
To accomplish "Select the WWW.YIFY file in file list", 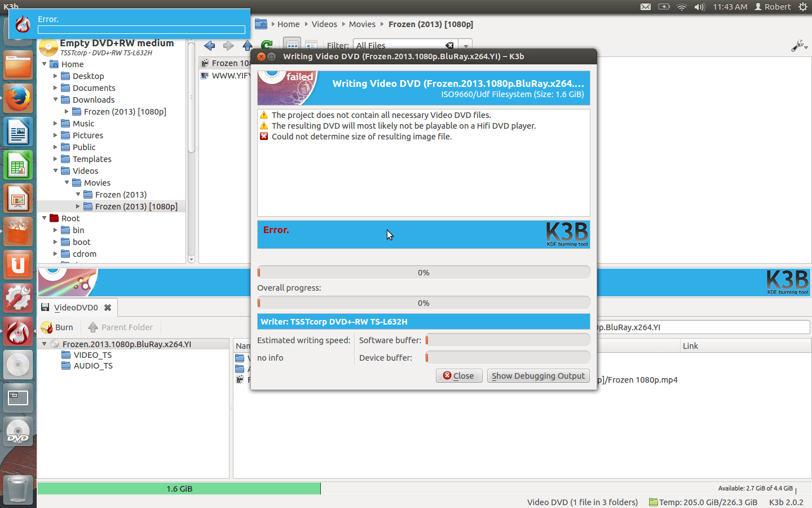I will 226,76.
